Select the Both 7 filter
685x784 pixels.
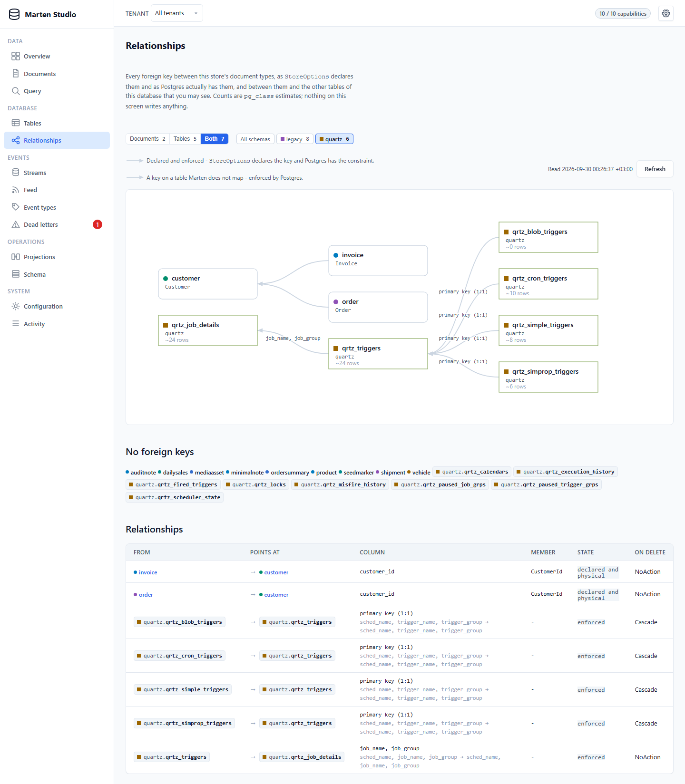point(215,139)
